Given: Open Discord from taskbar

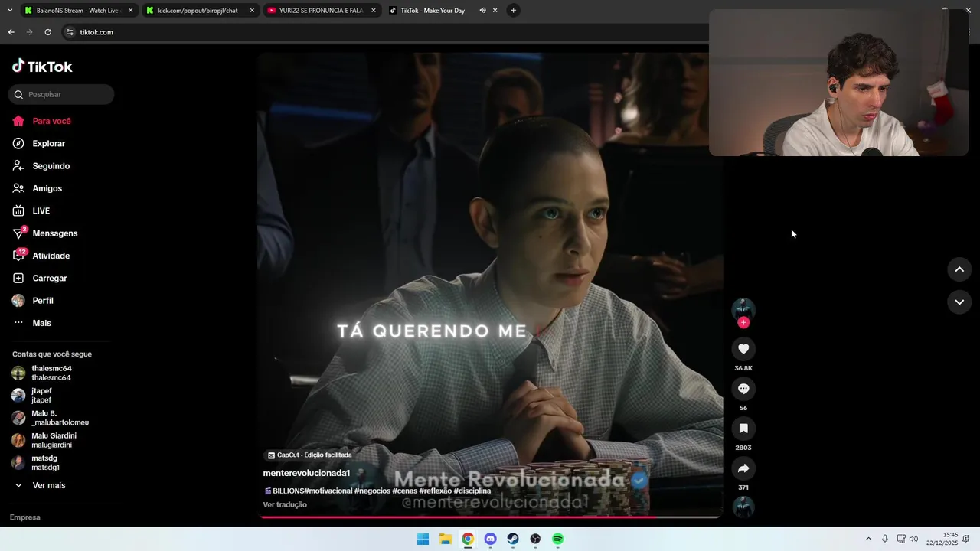Looking at the screenshot, I should 490,539.
